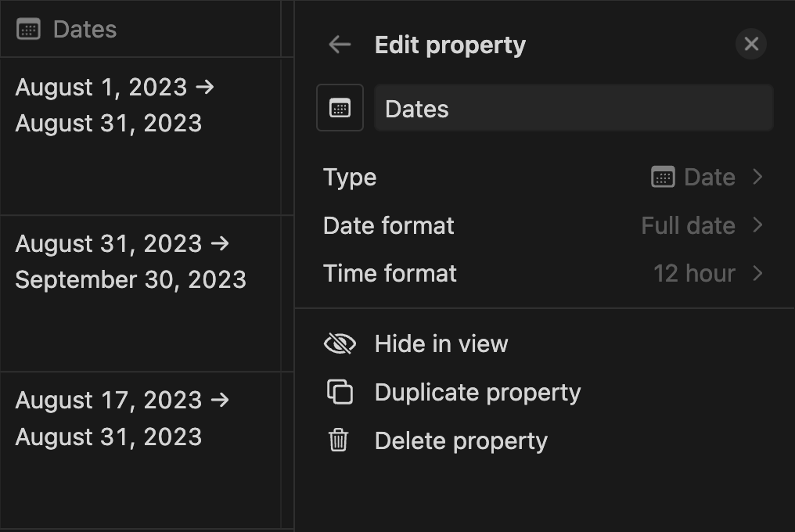Open the Dates column header label
Viewport: 795px width, 532px height.
pyautogui.click(x=85, y=30)
